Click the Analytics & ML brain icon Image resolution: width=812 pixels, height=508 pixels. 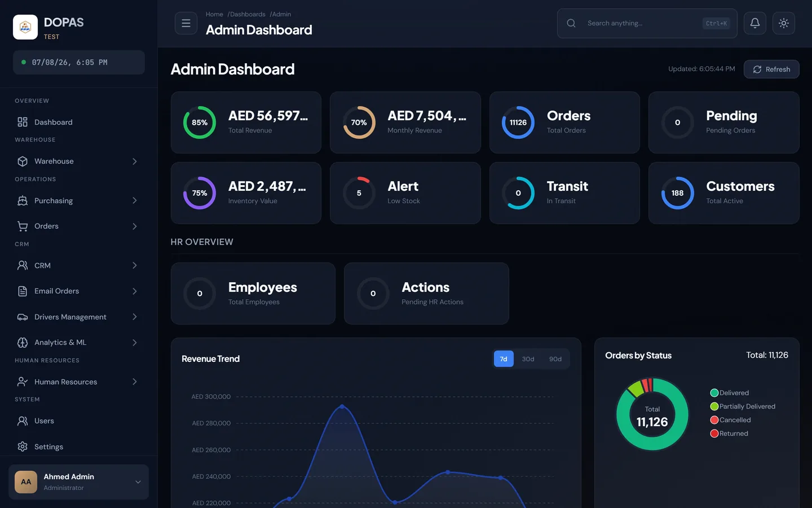tap(23, 343)
